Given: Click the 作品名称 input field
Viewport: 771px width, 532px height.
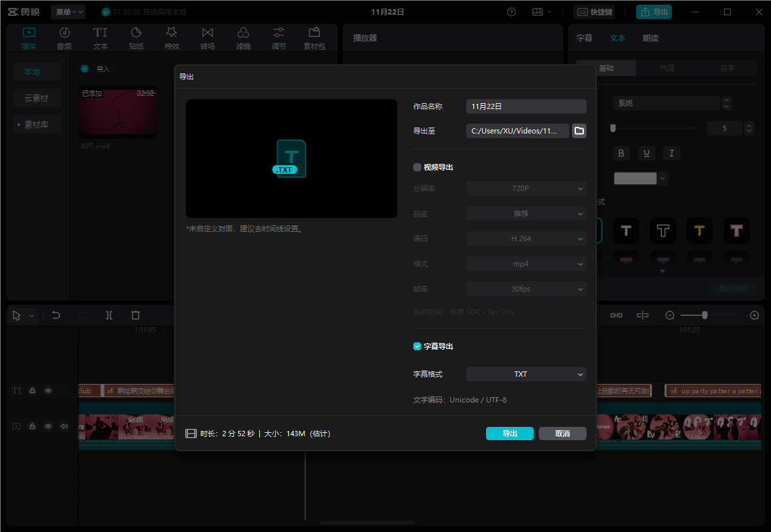Looking at the screenshot, I should (x=526, y=106).
